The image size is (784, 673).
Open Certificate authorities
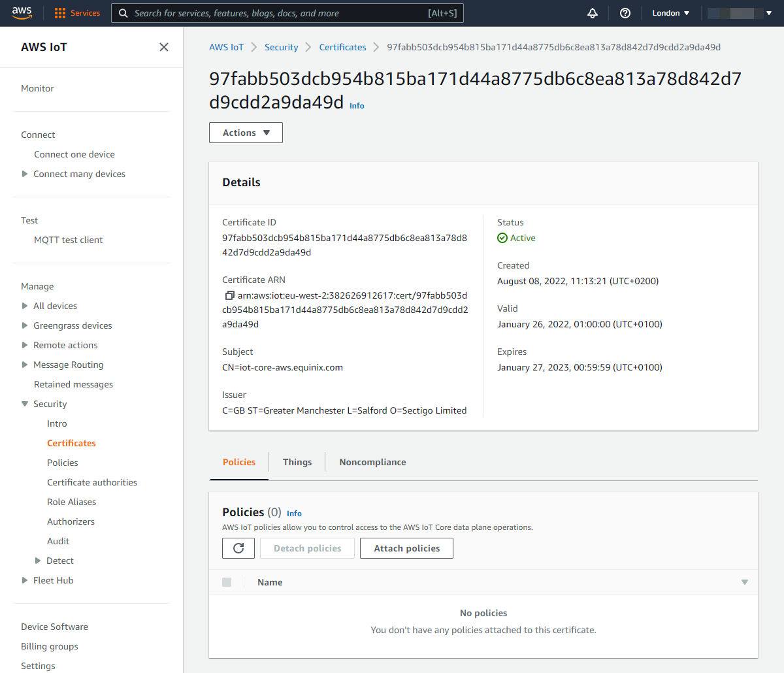click(x=92, y=482)
